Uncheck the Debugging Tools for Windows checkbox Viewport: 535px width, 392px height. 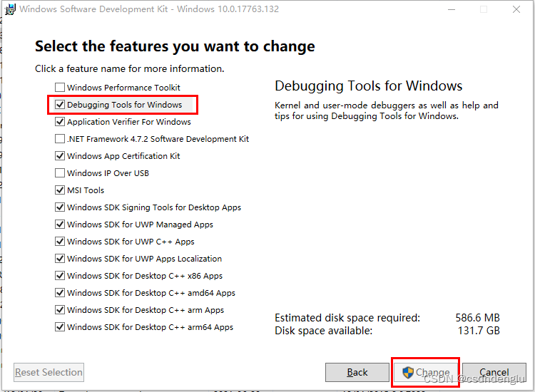pyautogui.click(x=60, y=104)
